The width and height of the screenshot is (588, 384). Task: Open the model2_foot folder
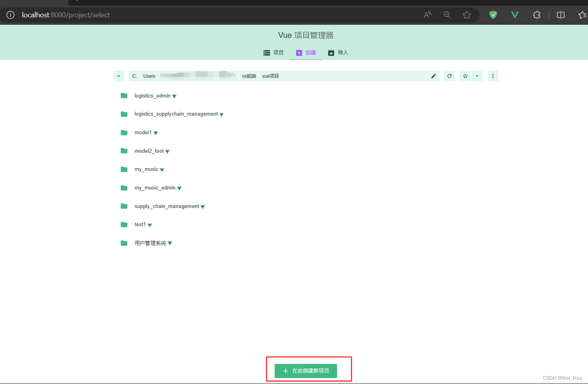coord(149,151)
